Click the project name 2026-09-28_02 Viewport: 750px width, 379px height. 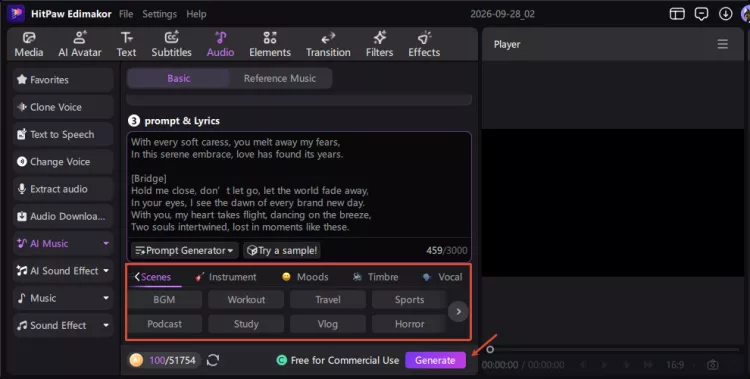pos(502,14)
